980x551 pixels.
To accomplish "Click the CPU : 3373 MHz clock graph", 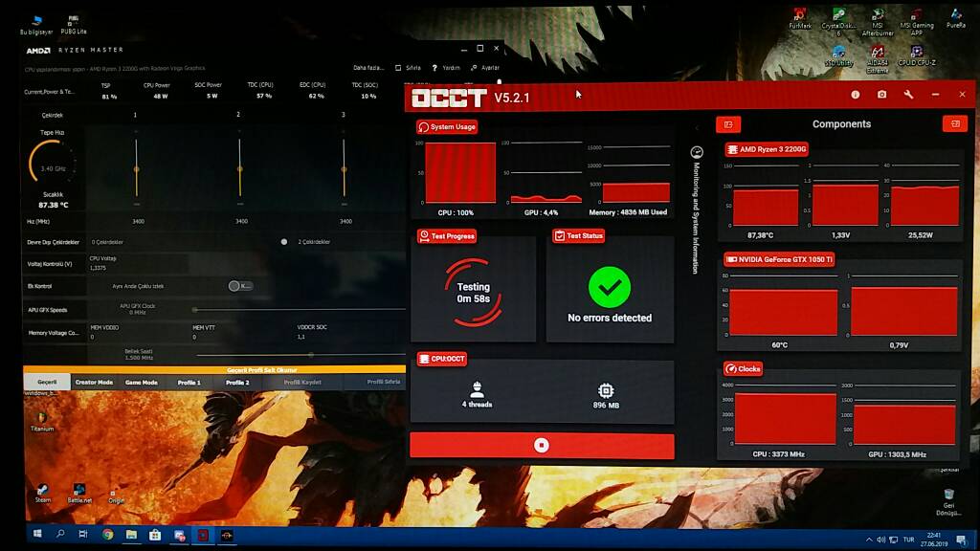I will 785,415.
